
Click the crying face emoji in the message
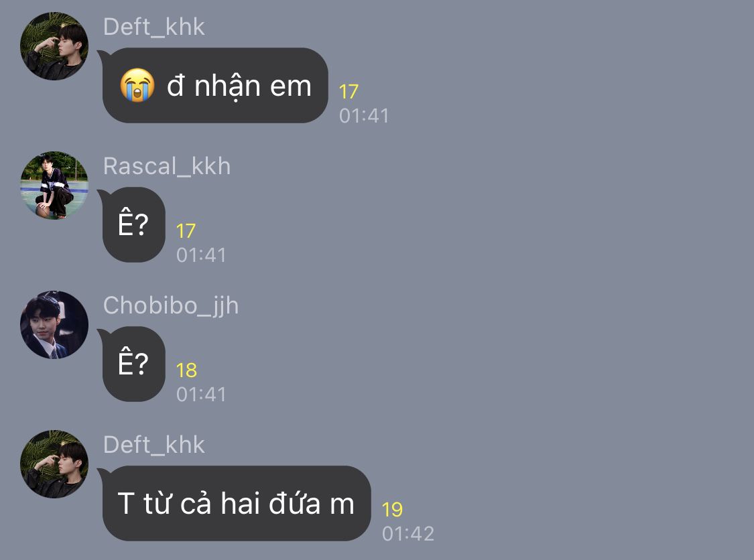pos(137,85)
